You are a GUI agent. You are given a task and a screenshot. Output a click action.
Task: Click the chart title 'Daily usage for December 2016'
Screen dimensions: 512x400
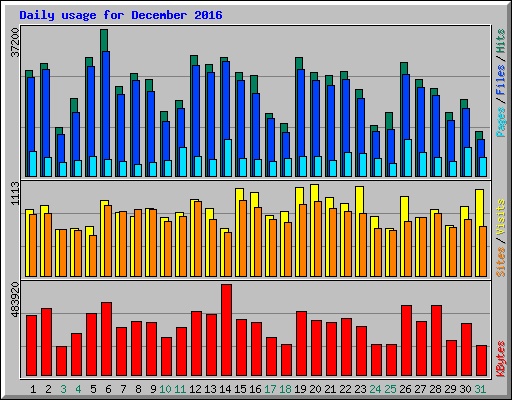coord(121,15)
